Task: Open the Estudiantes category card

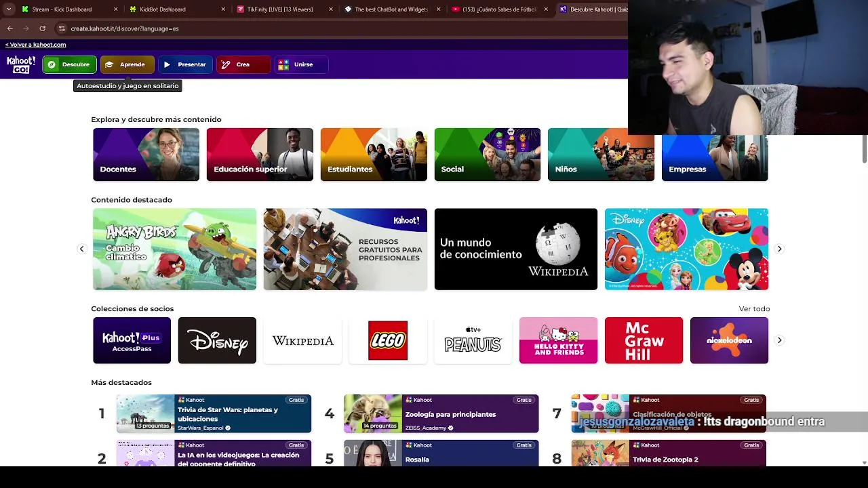Action: pos(374,155)
